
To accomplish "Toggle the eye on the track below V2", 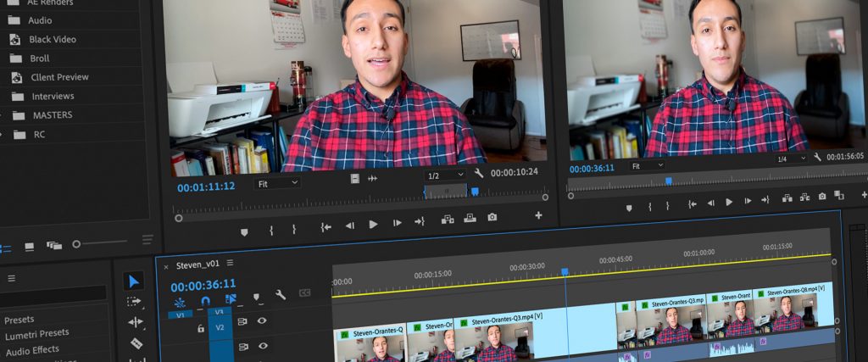I will 263,346.
